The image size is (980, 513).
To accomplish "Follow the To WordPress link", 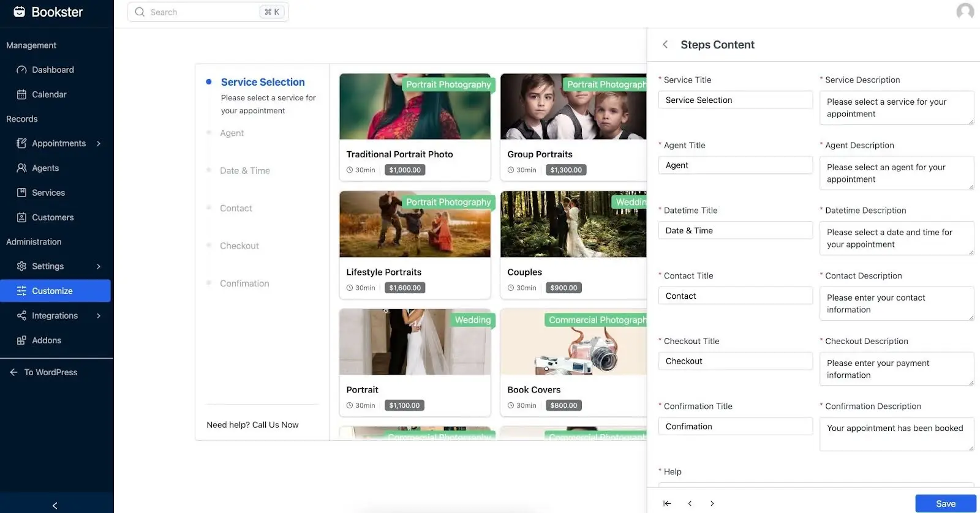I will click(x=50, y=372).
